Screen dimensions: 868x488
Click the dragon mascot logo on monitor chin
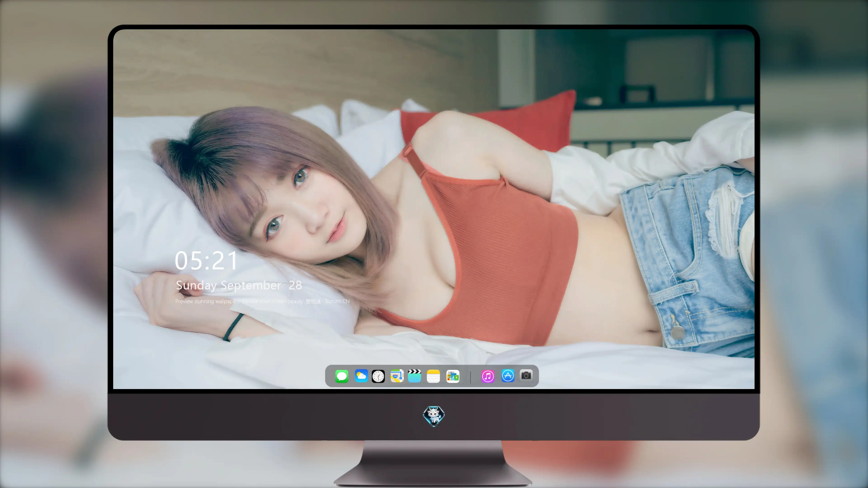pyautogui.click(x=434, y=416)
